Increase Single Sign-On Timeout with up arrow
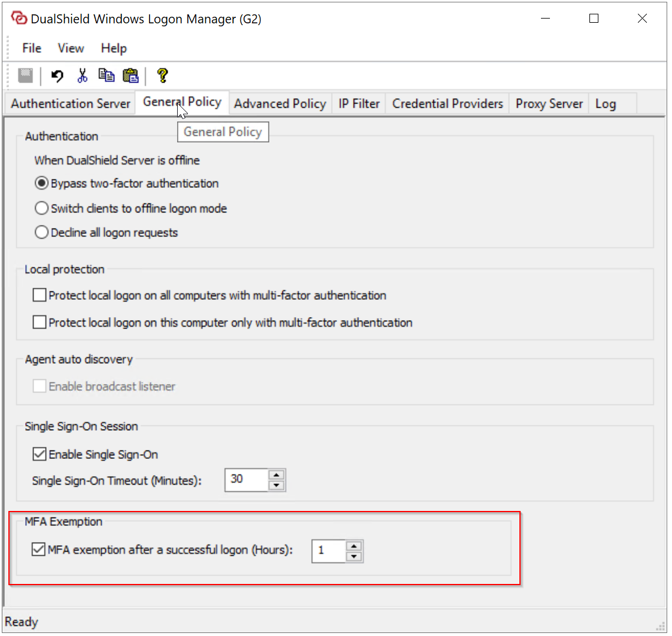The image size is (672, 636). pos(276,475)
